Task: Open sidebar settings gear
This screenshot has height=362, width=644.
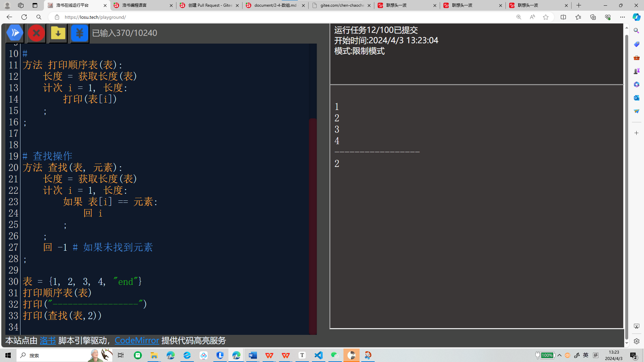Action: tap(636, 341)
